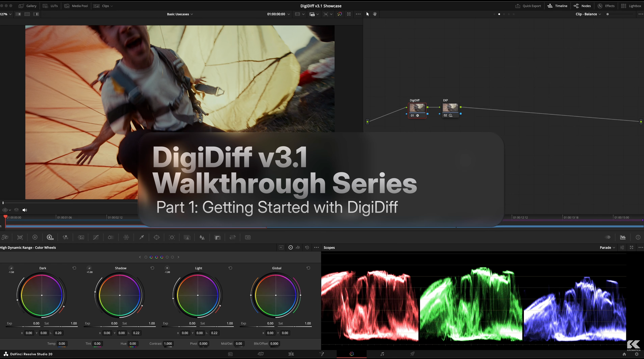This screenshot has width=644, height=359.
Task: Open the Curves palette
Action: point(96,237)
